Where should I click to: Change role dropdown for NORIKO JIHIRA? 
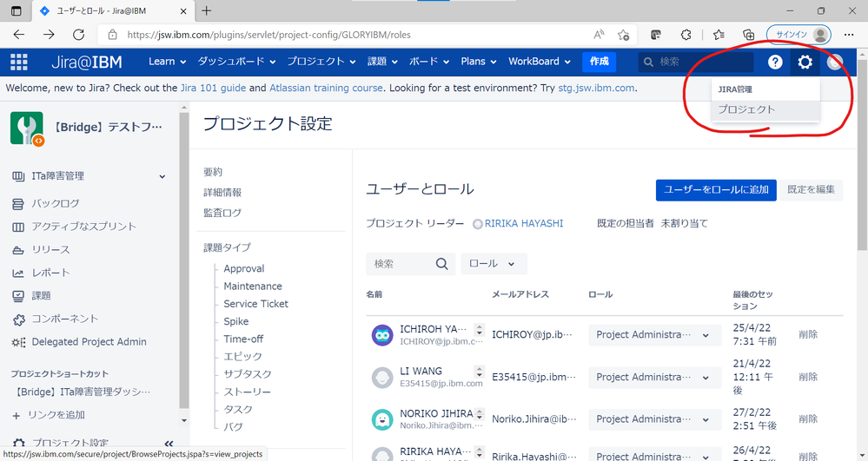pos(654,419)
